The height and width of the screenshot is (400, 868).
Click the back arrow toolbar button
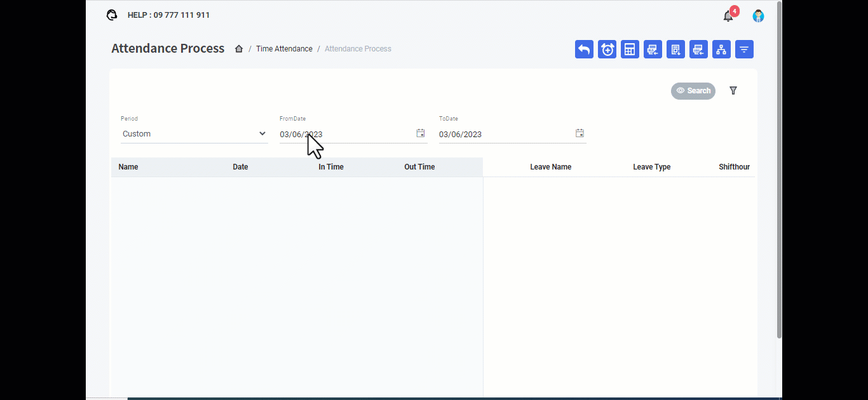click(584, 50)
